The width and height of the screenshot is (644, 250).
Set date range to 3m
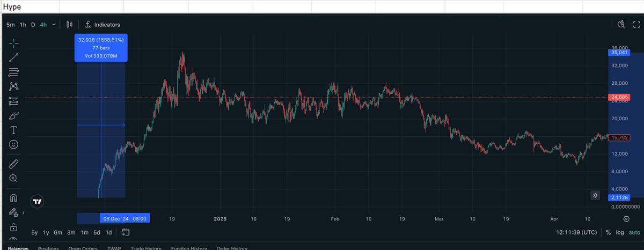click(x=71, y=232)
